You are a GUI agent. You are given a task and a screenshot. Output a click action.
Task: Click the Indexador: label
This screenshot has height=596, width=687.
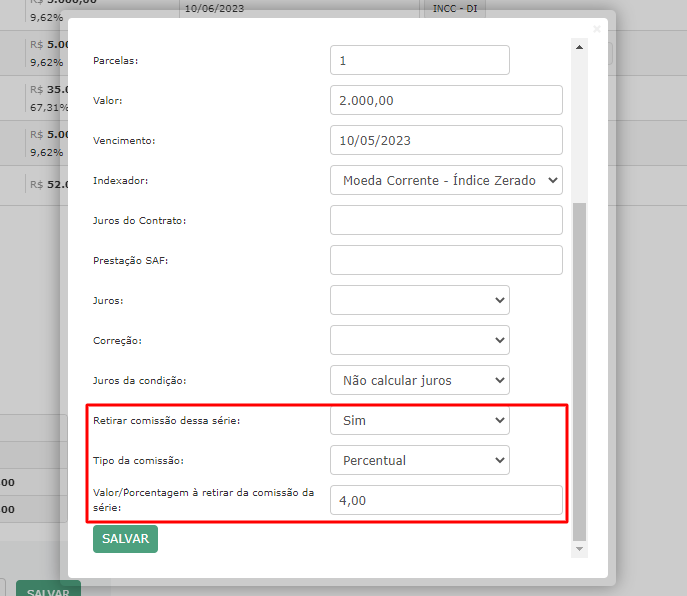120,181
